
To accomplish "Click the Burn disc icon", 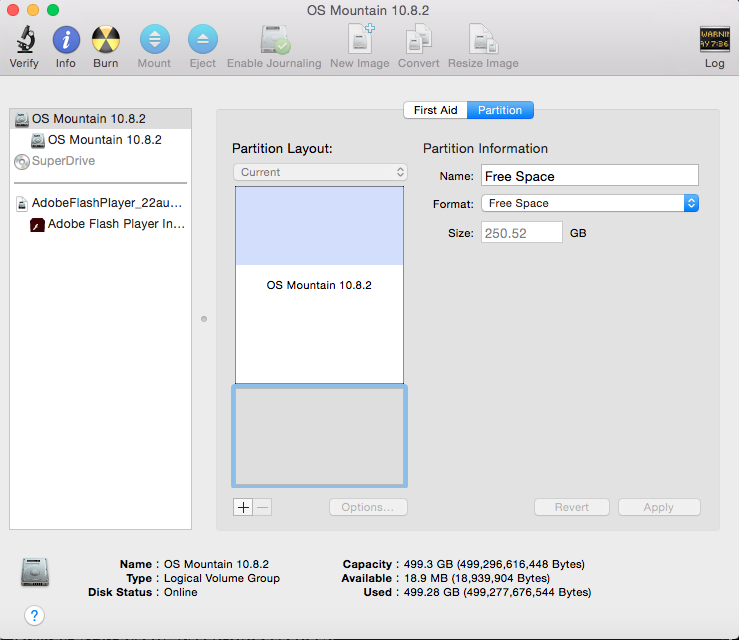I will coord(106,39).
